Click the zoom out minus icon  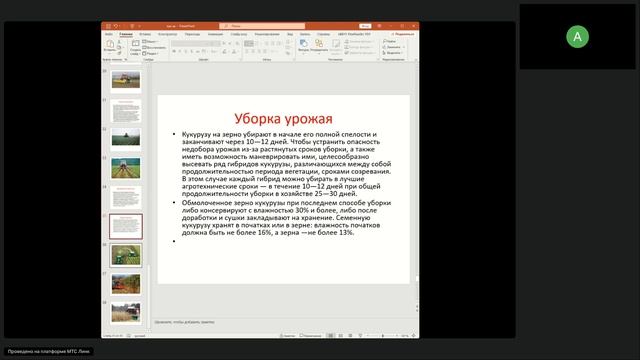point(367,336)
